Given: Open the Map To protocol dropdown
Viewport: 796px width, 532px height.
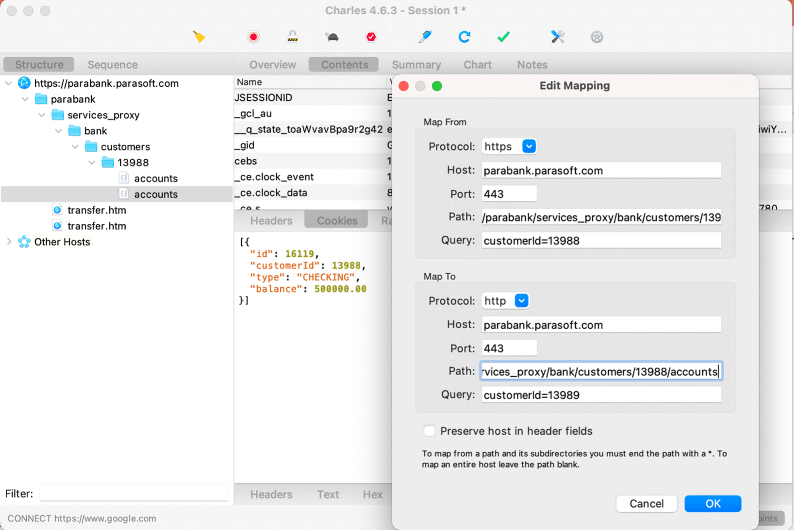Looking at the screenshot, I should 521,301.
